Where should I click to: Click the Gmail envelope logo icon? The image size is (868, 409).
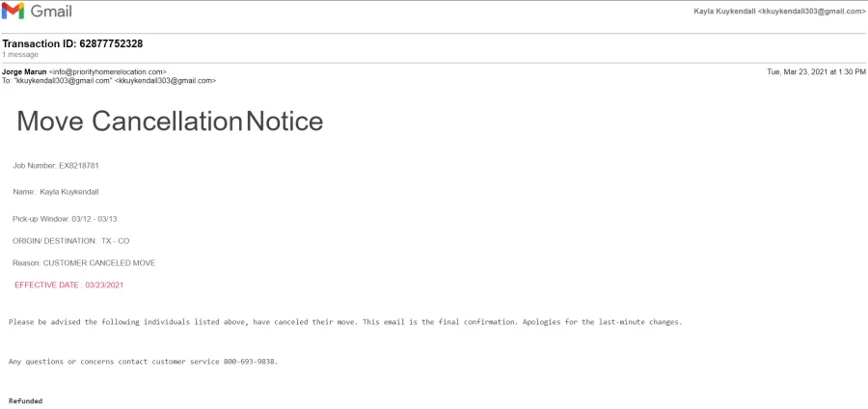13,11
